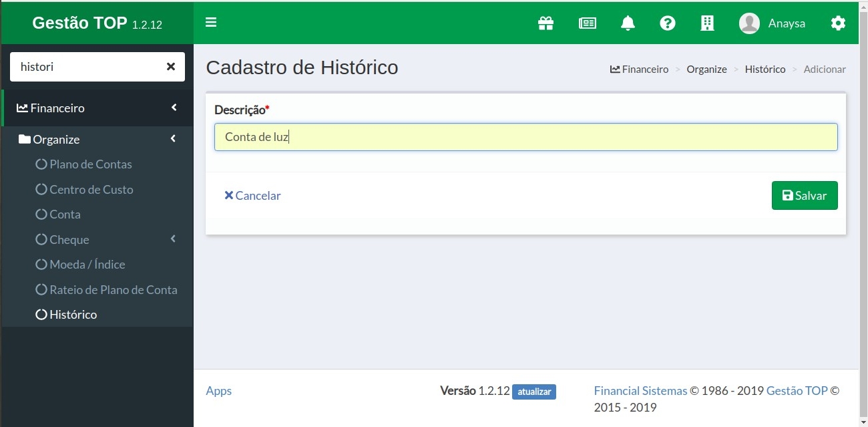The image size is (868, 427).
Task: Click the help question mark icon
Action: pyautogui.click(x=667, y=23)
